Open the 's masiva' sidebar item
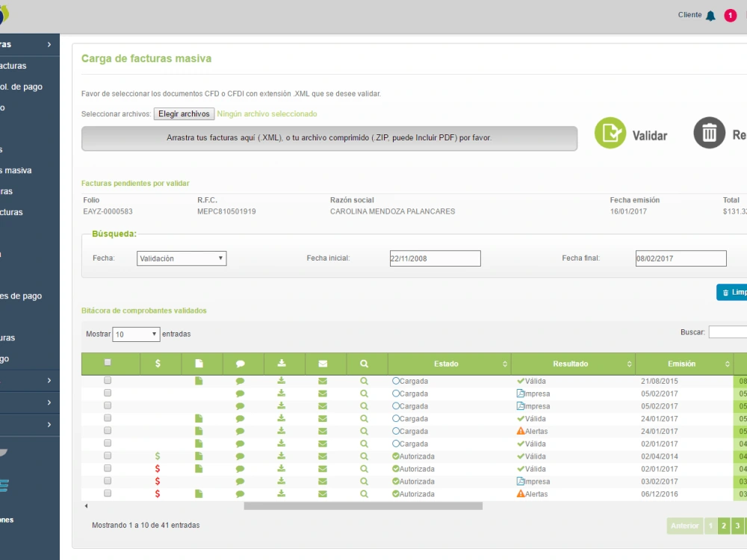 pos(16,170)
